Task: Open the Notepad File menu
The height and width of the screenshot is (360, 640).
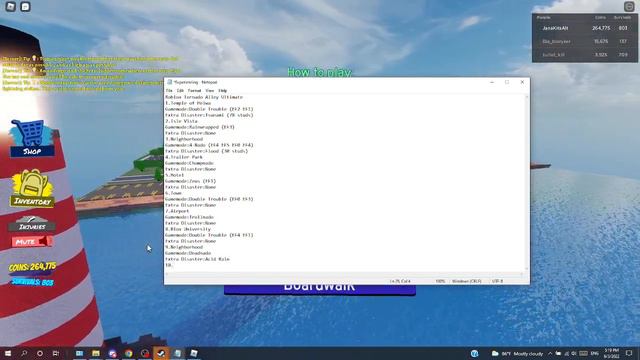Action: pyautogui.click(x=169, y=91)
